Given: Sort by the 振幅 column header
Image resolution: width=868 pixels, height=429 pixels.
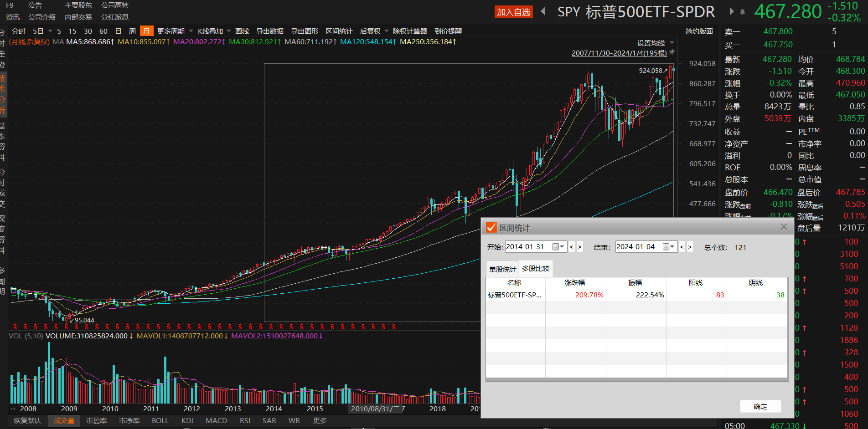Looking at the screenshot, I should [x=635, y=283].
